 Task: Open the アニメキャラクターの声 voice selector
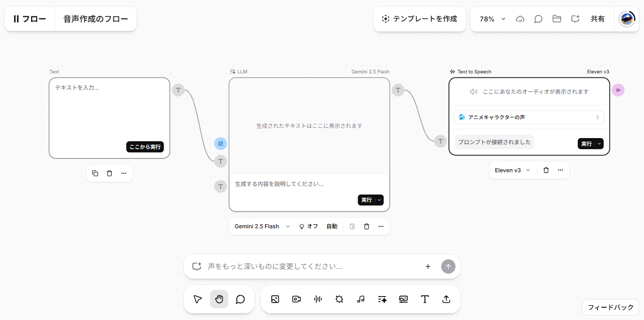tap(529, 117)
